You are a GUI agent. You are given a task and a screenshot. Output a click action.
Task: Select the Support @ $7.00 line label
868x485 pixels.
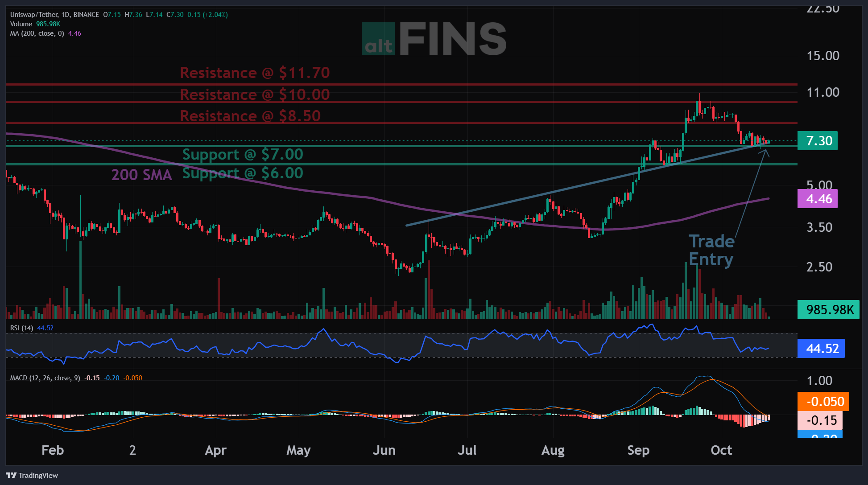click(243, 155)
